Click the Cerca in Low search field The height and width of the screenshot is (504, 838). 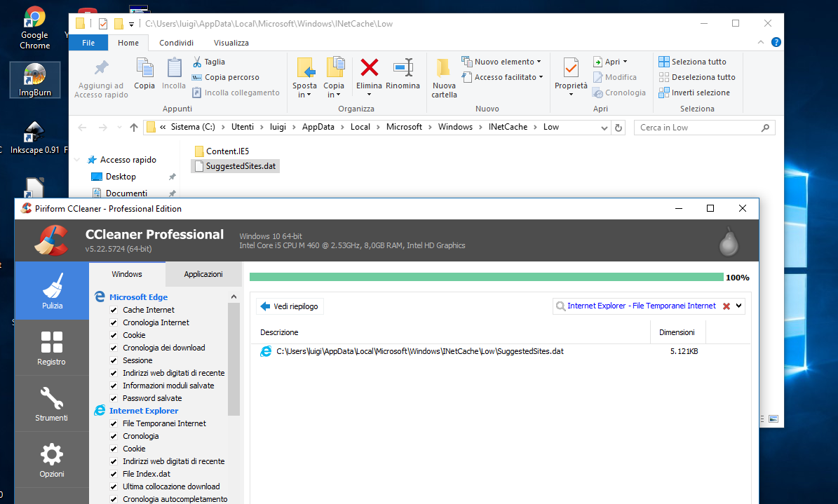(696, 128)
